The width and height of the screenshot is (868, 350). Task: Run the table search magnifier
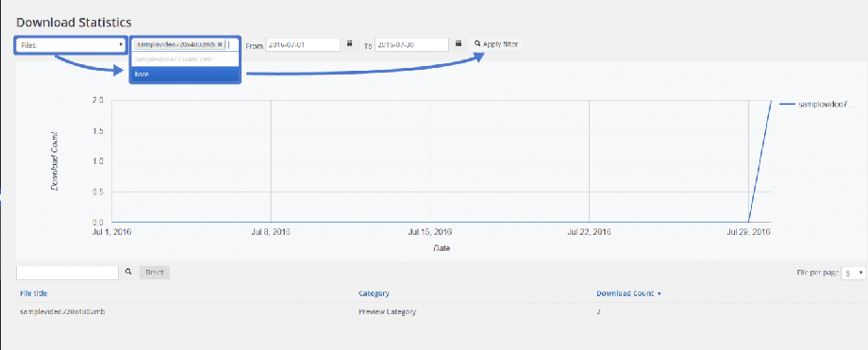pos(128,272)
